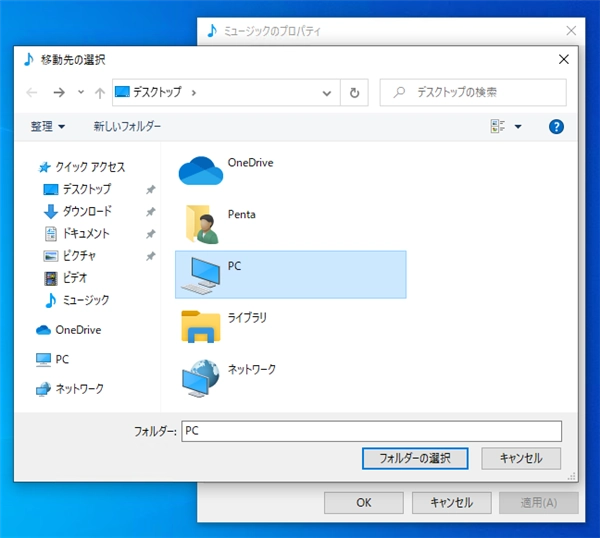The height and width of the screenshot is (538, 600).
Task: Select ピクチャ in the sidebar
Action: pos(69,256)
